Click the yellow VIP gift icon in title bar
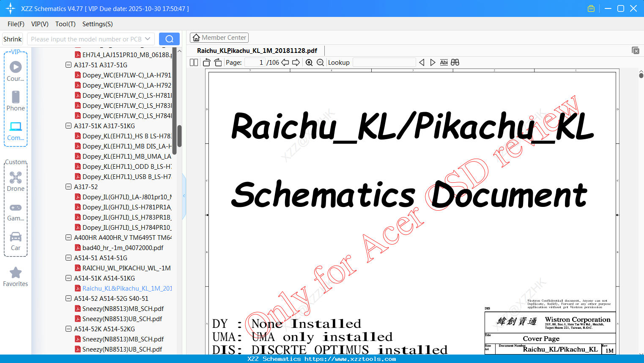Viewport: 644px width, 363px height. (591, 8)
